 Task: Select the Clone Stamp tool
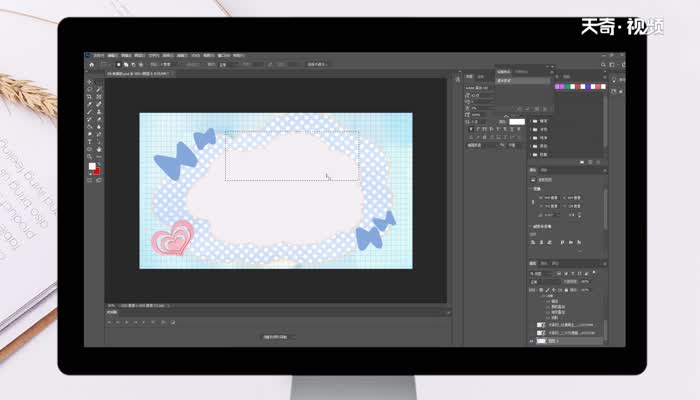point(99,112)
